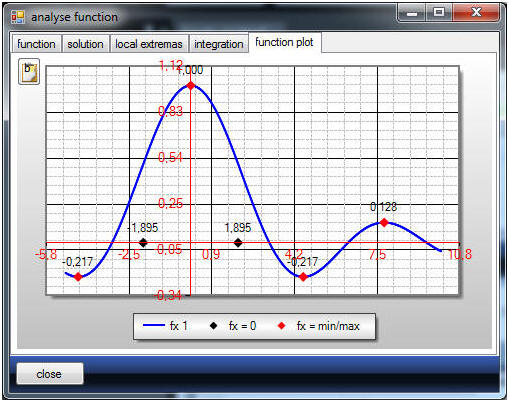This screenshot has height=402, width=509.
Task: Select the red maximum marker labeled 0,128
Action: pos(384,222)
